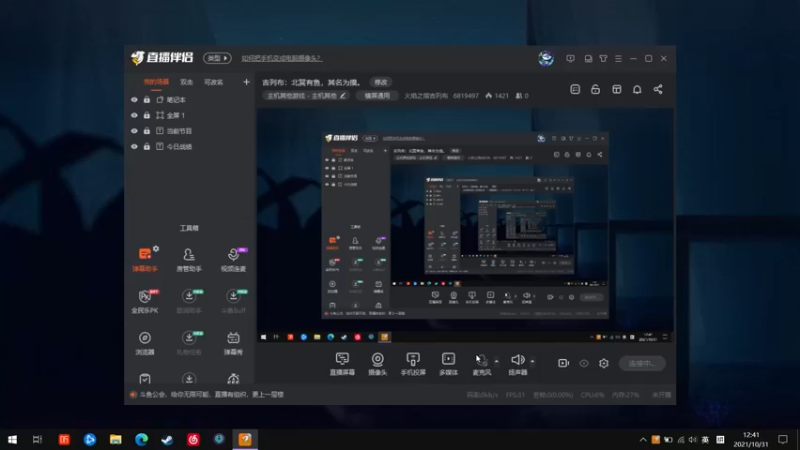Viewport: 800px width, 450px height.
Task: Switch to the 可改名 scene tab
Action: point(213,82)
